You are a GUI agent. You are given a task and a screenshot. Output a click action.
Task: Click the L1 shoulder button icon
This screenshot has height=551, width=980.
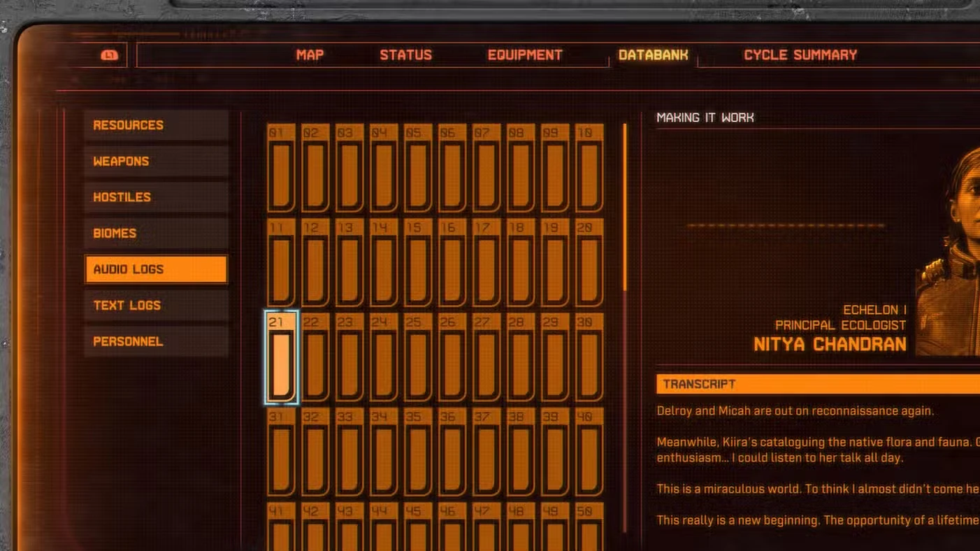tap(110, 55)
